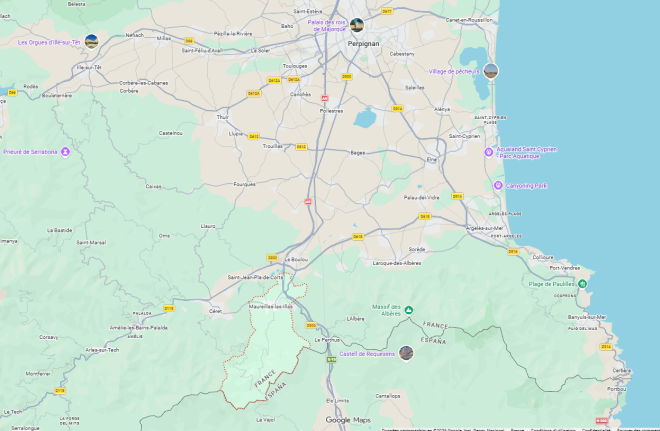This screenshot has height=431, width=660.
Task: Open the Aqualand Saint Cyprien Parc Aquatique label
Action: coord(527,152)
